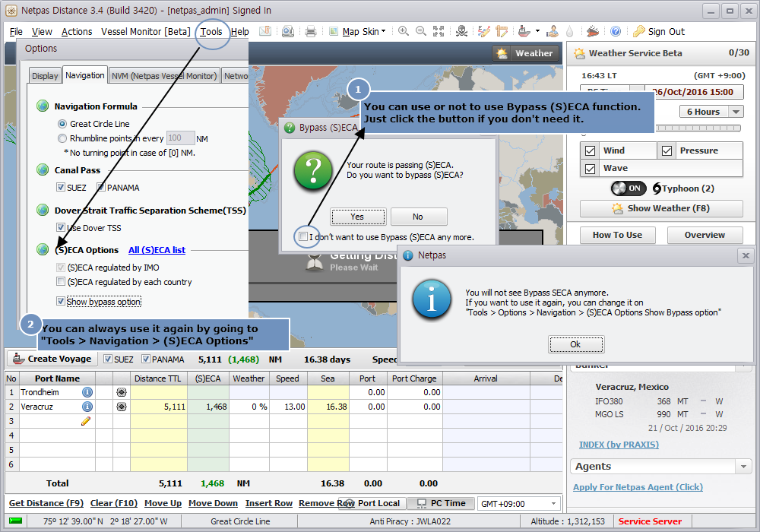
Task: Switch to NVM (Netpas Vessel Monitor) tab
Action: [x=164, y=76]
